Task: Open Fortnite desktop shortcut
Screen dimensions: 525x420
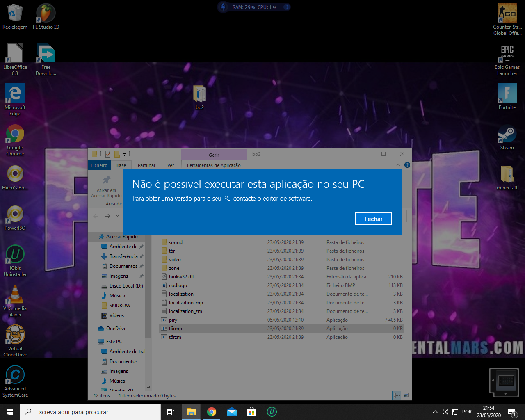Action: click(x=507, y=97)
